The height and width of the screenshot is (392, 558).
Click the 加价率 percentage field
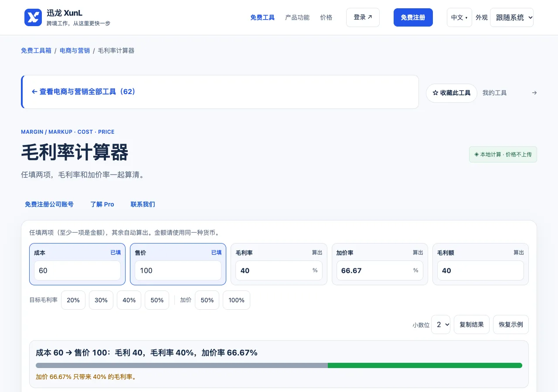pos(380,270)
